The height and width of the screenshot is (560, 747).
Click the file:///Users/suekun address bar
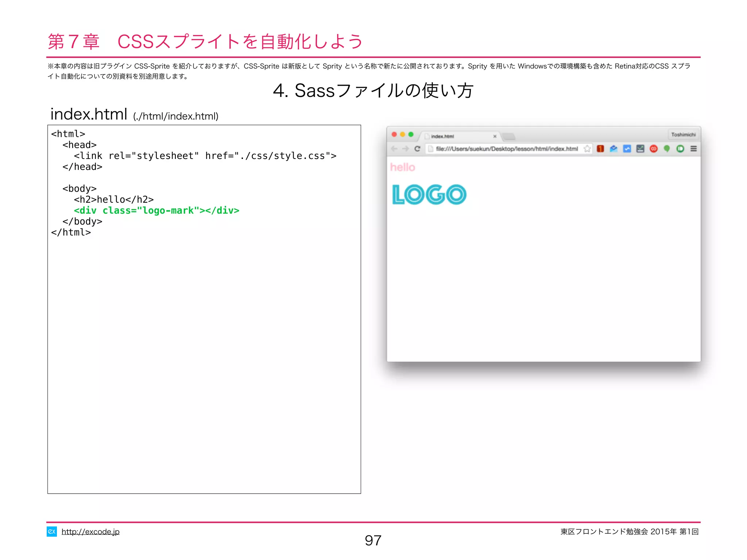point(509,149)
